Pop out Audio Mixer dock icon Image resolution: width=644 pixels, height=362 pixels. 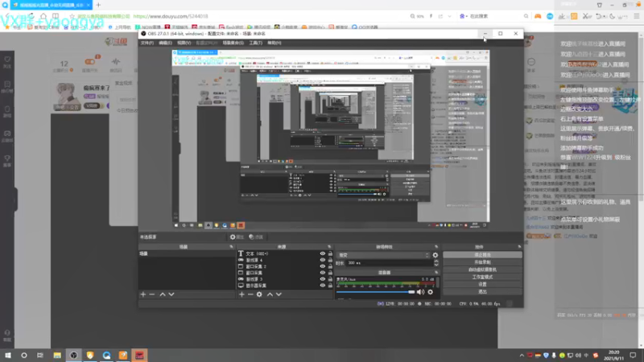436,273
